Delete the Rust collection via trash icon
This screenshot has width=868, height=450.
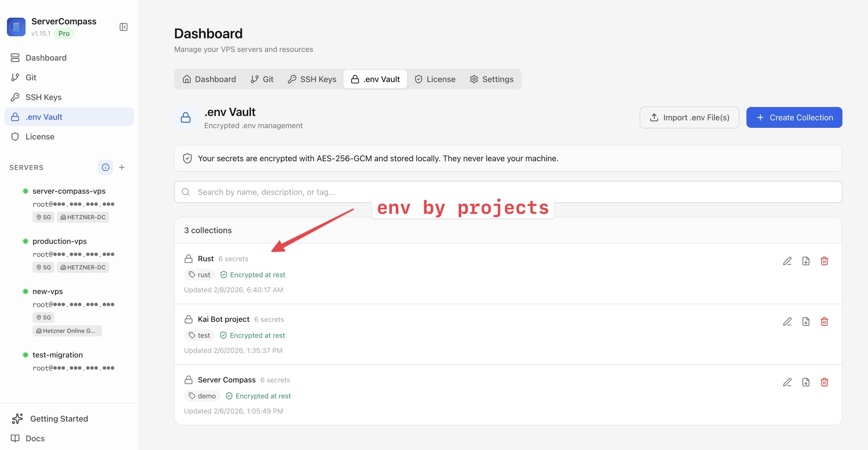pos(825,261)
